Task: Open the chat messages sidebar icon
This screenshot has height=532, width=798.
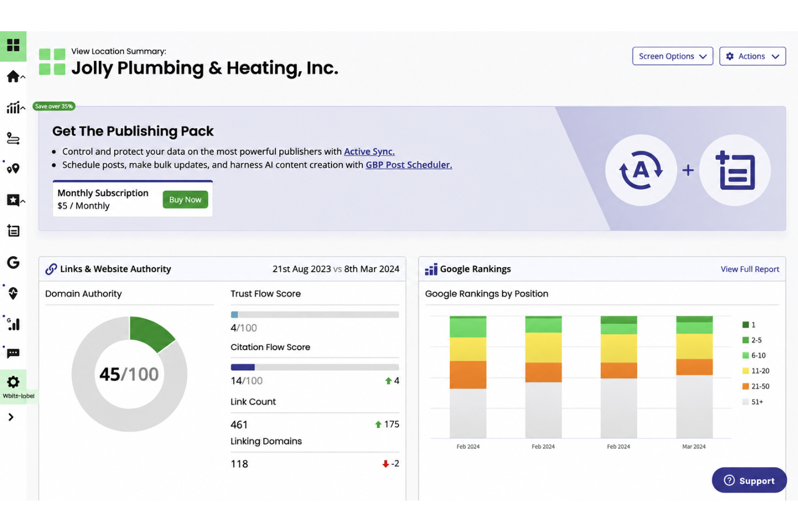Action: pos(13,354)
